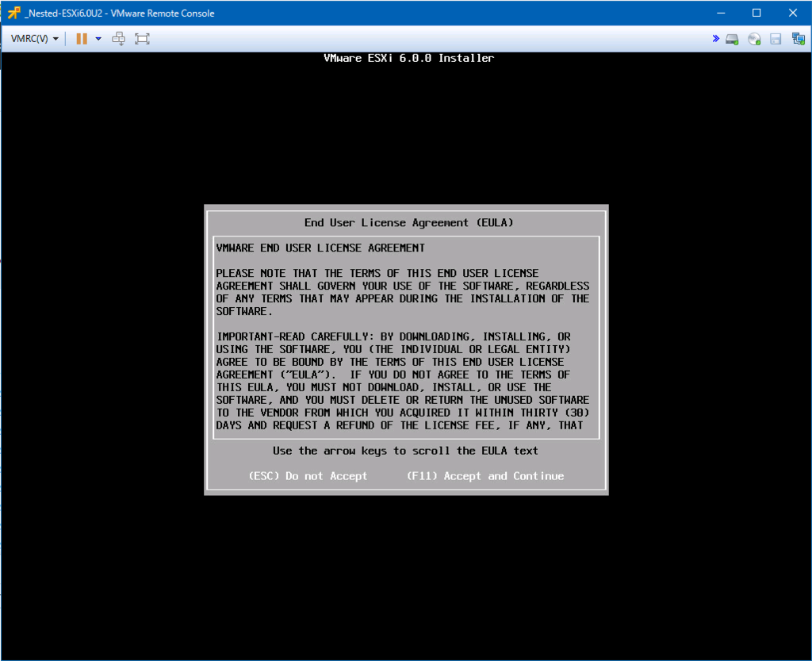Open the hard disk device icon
Image resolution: width=812 pixels, height=661 pixels.
click(x=732, y=39)
